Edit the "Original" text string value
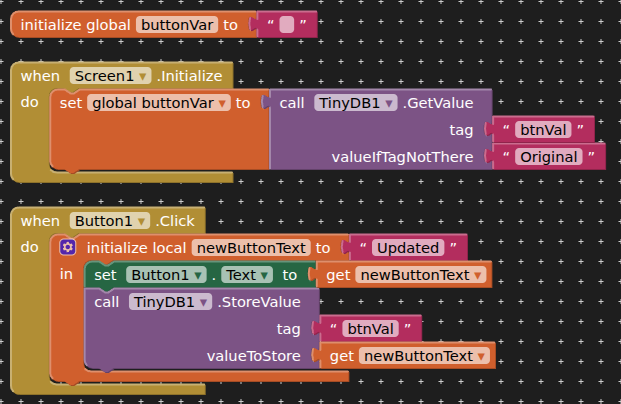 (549, 157)
